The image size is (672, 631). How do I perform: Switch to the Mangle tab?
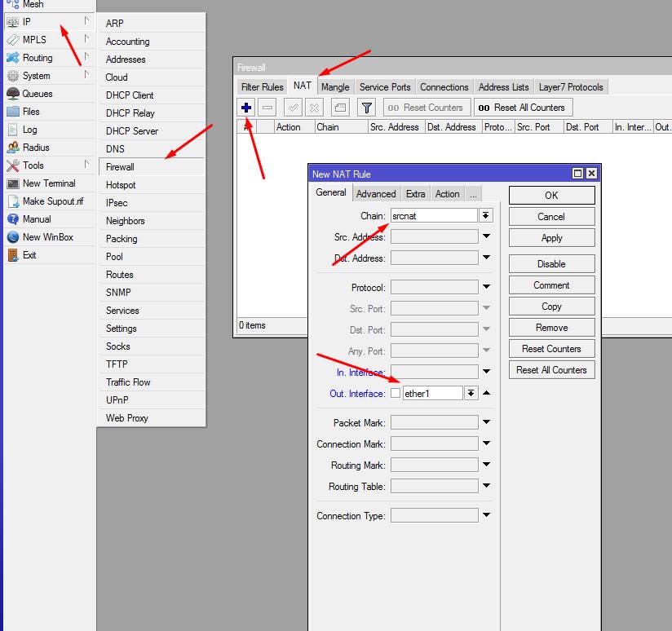tap(335, 87)
